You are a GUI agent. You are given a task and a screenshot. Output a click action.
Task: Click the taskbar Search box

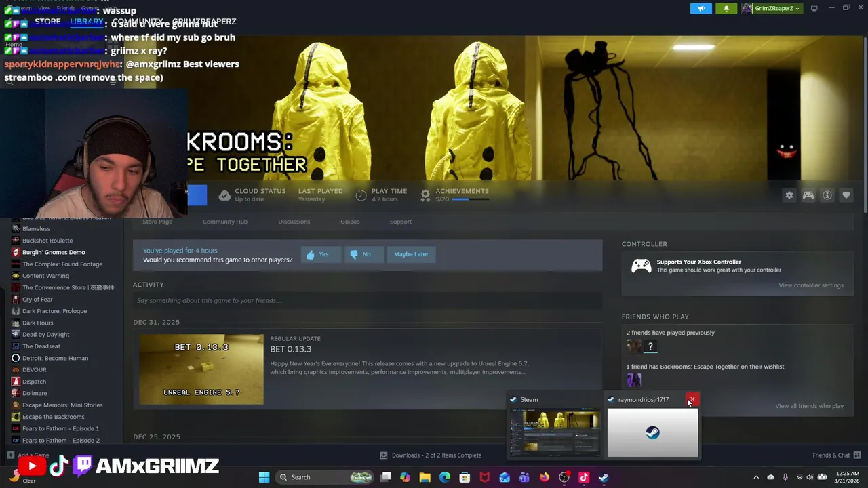click(325, 477)
